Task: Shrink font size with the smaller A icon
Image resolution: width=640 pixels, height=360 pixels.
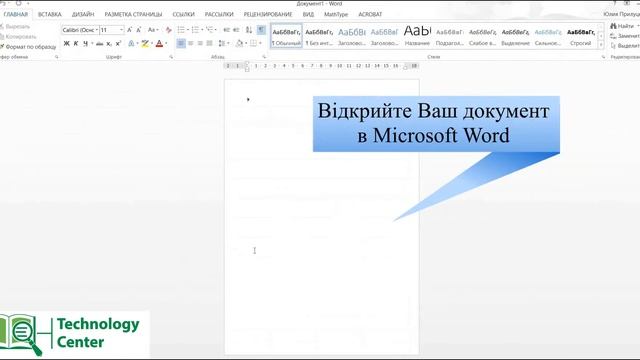Action: [139, 30]
